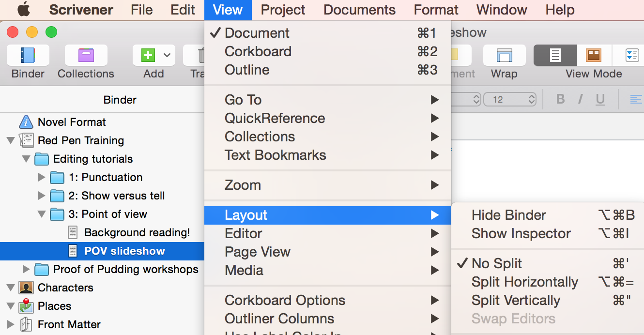Open the Apple menu
644x335 pixels.
pyautogui.click(x=24, y=9)
